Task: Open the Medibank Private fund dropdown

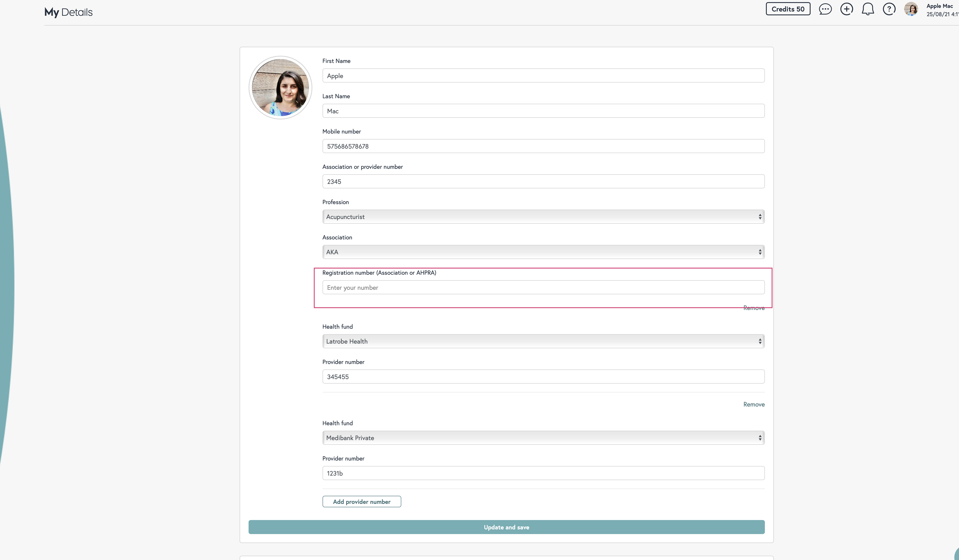Action: coord(543,438)
